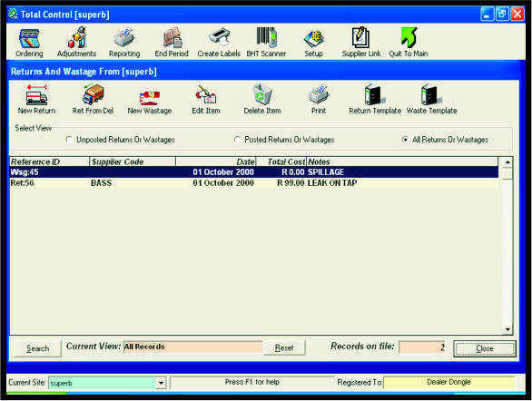
Task: Choose All Returns Or Wastages radio
Action: [405, 140]
